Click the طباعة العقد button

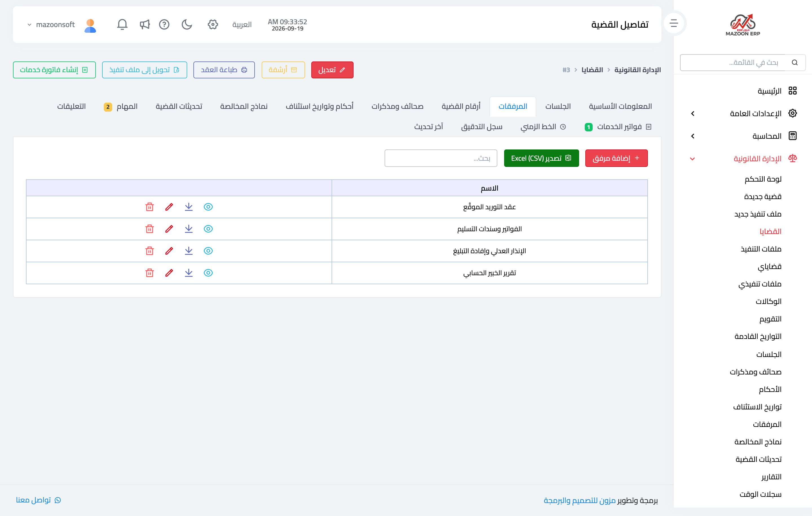[224, 70]
